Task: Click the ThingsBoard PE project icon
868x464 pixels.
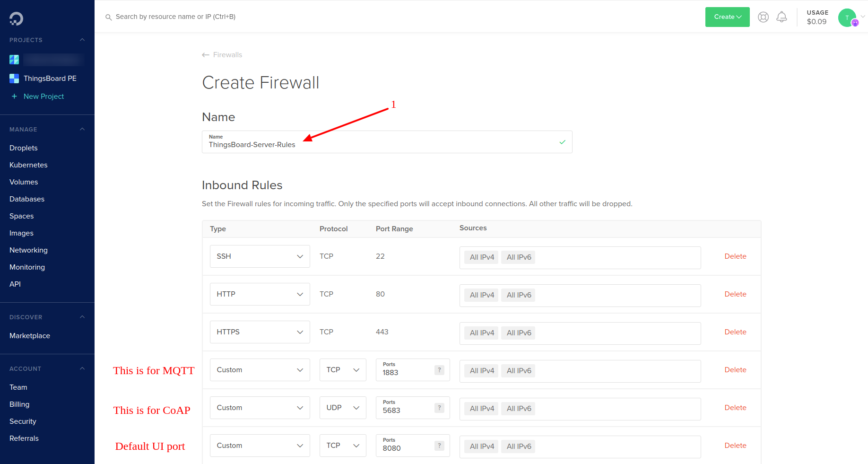Action: coord(14,79)
